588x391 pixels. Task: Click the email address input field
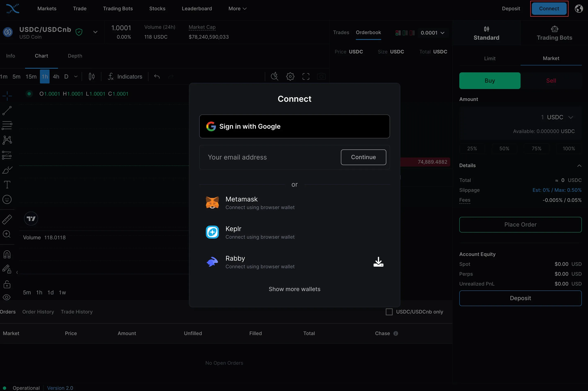(x=271, y=157)
